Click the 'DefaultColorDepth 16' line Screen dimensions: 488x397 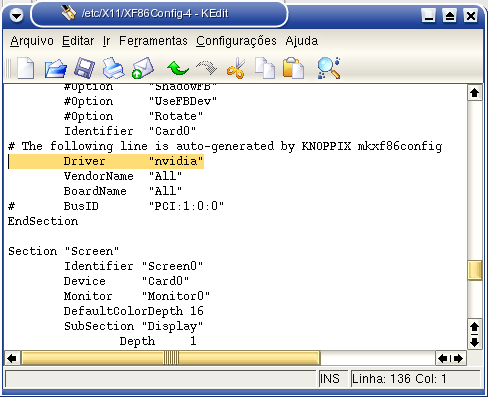pyautogui.click(x=133, y=311)
